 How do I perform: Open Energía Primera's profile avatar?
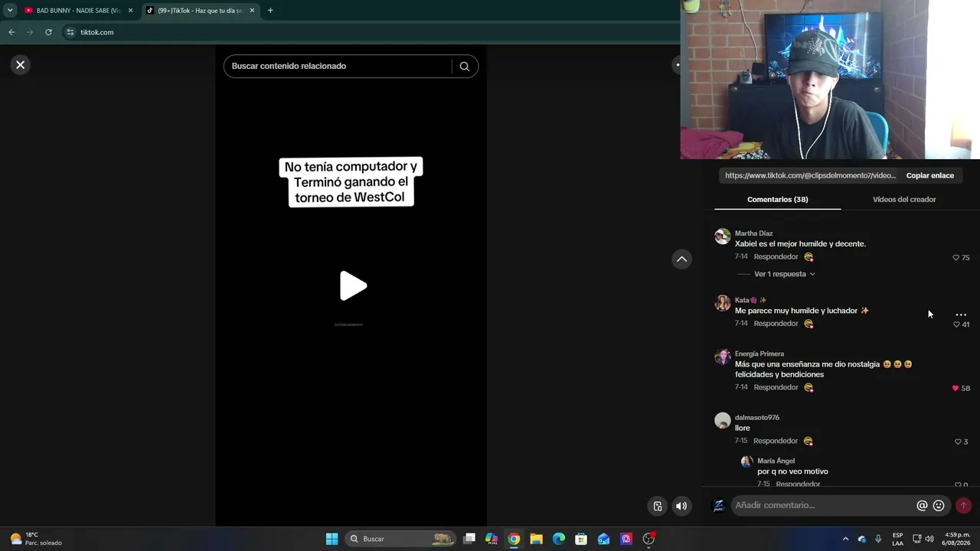pyautogui.click(x=723, y=357)
